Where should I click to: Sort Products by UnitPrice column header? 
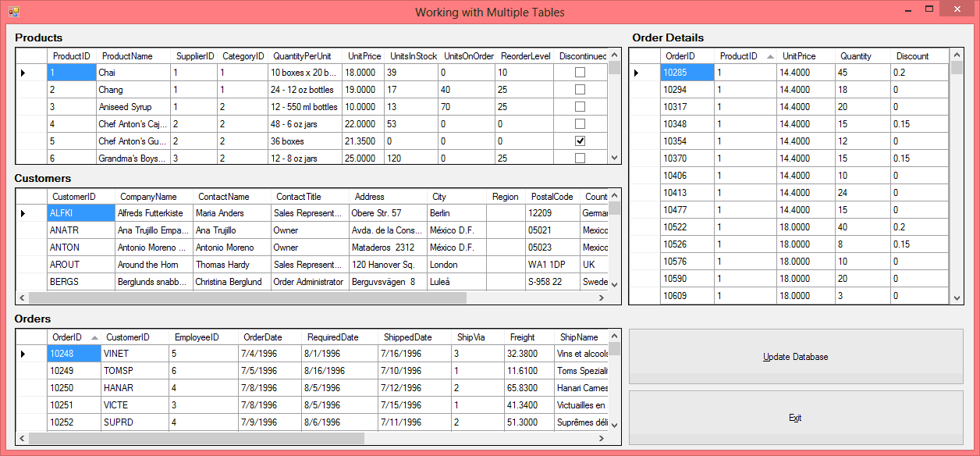(x=364, y=56)
